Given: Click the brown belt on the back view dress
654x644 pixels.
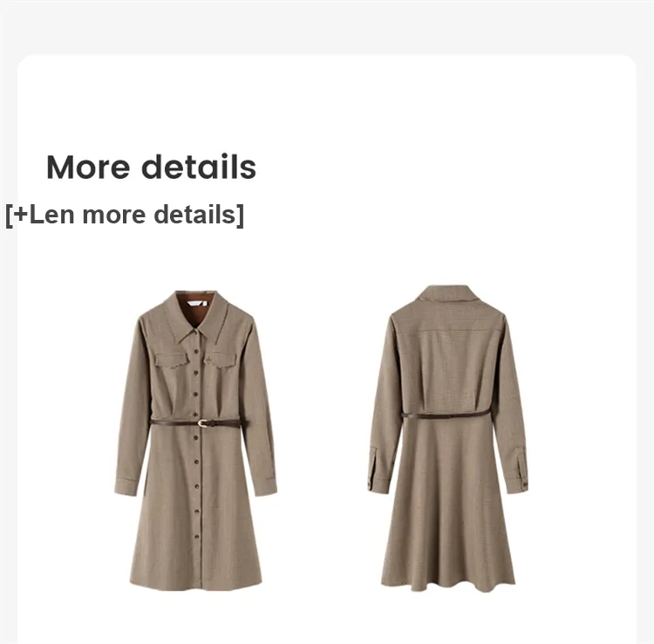Looking at the screenshot, I should coord(446,414).
